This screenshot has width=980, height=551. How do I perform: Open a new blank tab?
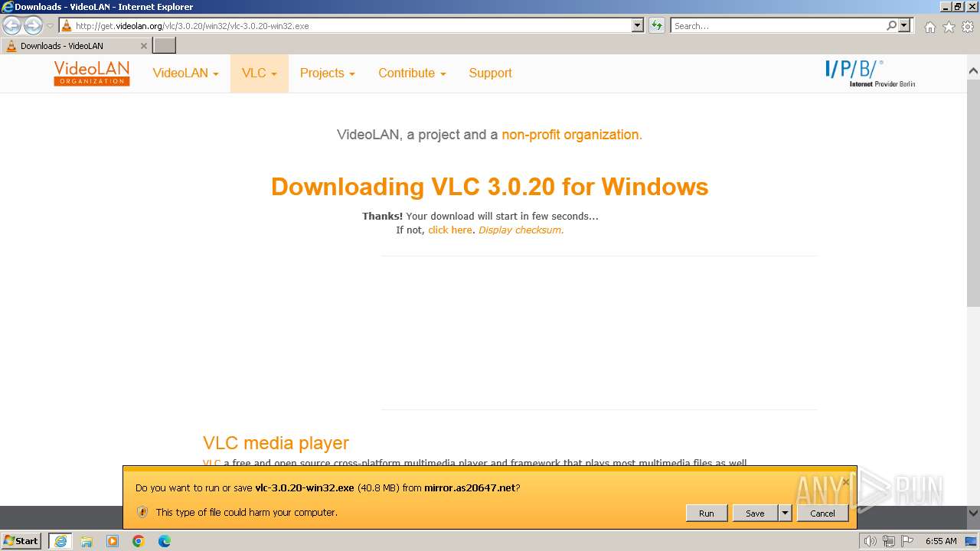click(x=165, y=45)
